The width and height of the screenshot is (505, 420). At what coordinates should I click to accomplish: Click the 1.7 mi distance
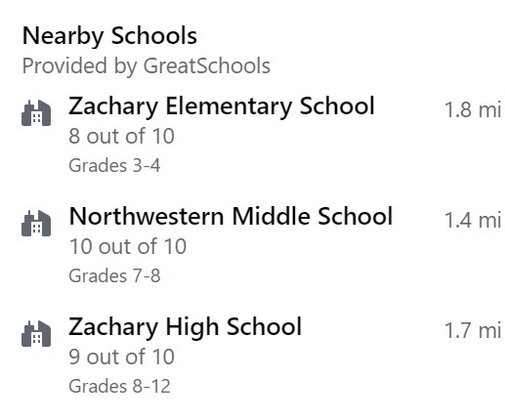click(x=473, y=331)
